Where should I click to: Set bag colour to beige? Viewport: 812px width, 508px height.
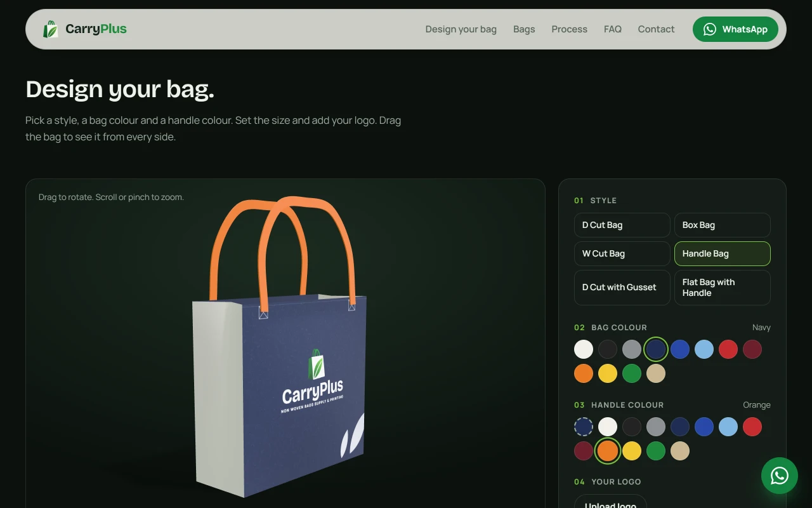pyautogui.click(x=656, y=373)
